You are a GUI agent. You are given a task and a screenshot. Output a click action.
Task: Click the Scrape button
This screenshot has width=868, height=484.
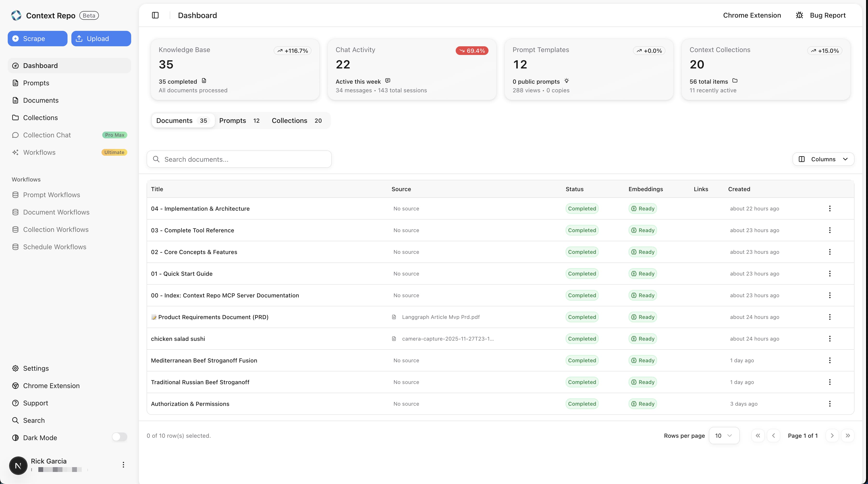click(x=37, y=38)
